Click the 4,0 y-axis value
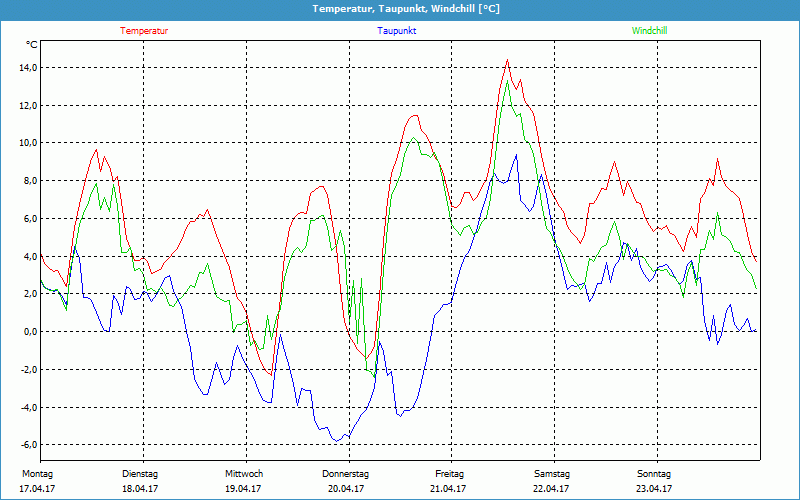This screenshot has width=800, height=500. tap(31, 256)
